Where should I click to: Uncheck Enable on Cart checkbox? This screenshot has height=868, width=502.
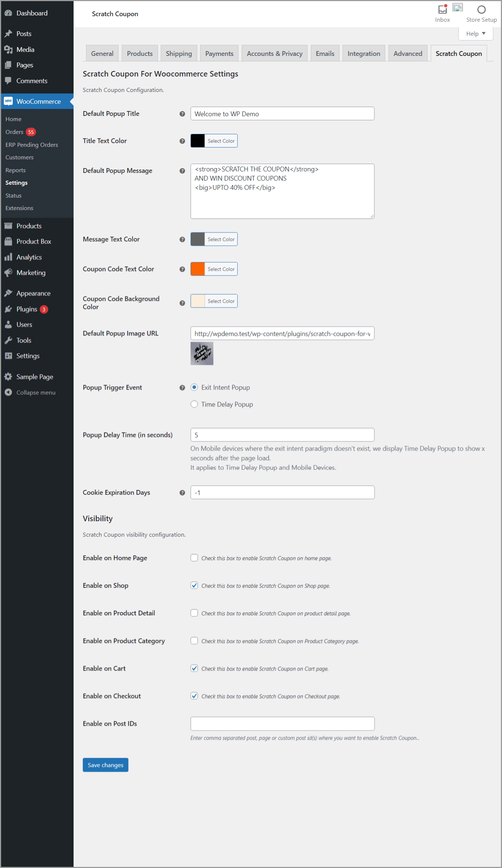coord(194,668)
